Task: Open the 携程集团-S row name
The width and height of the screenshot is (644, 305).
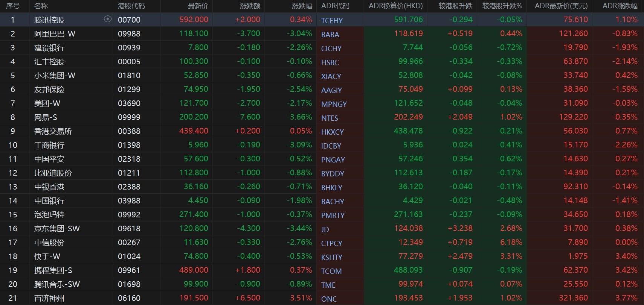Action: click(53, 270)
